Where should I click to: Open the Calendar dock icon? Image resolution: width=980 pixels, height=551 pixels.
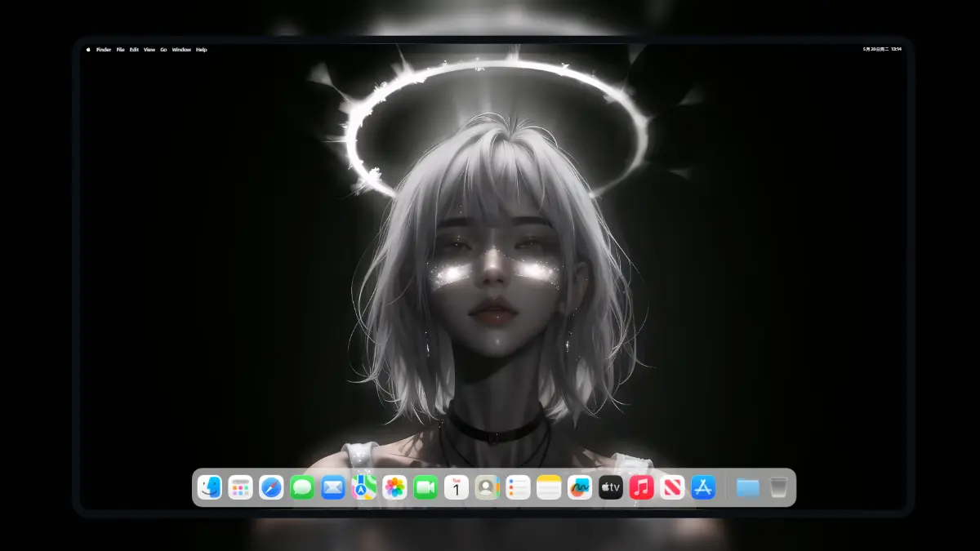click(457, 487)
